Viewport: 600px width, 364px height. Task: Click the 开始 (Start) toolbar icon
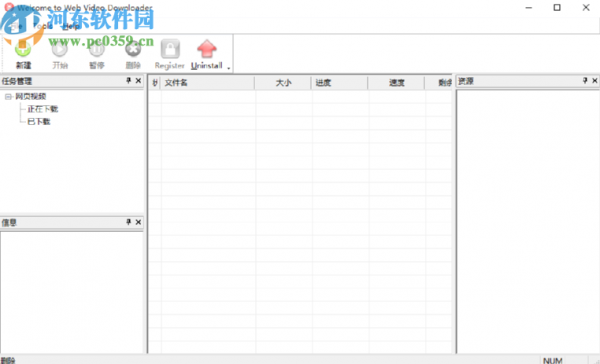[60, 49]
